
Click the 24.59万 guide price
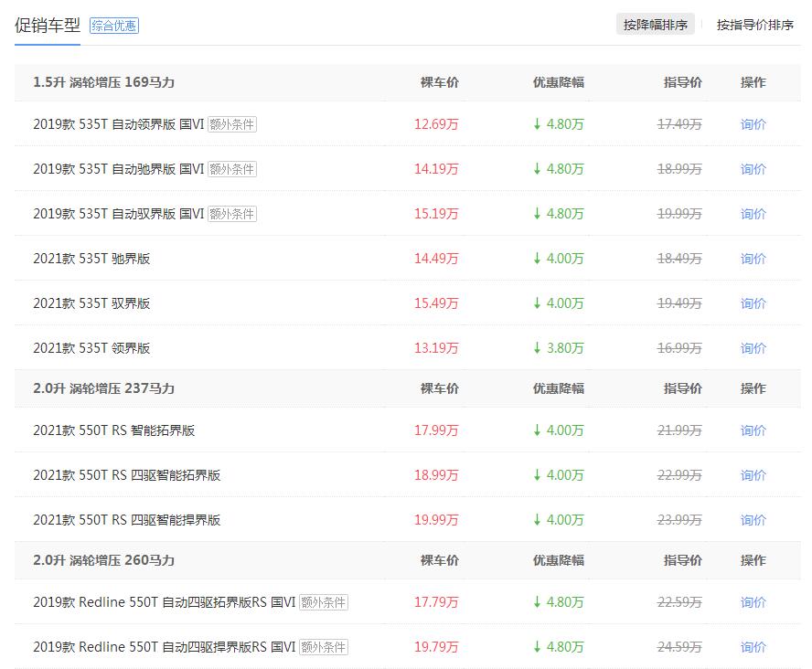pyautogui.click(x=679, y=647)
